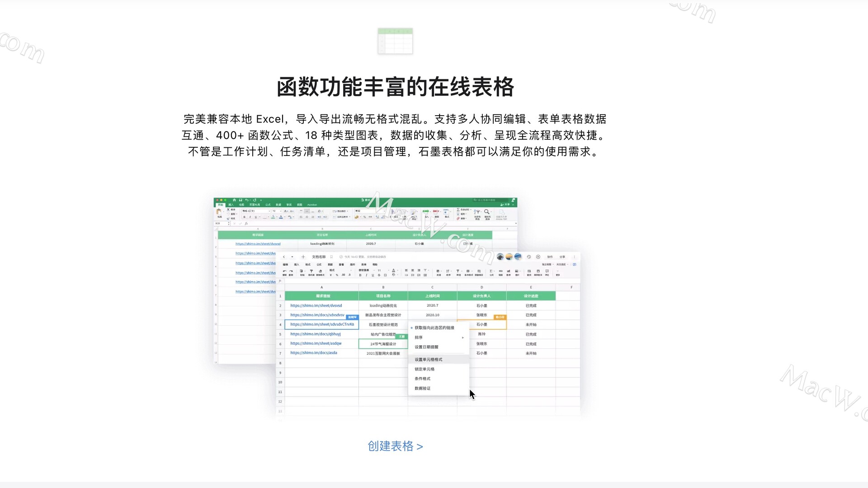Click the paste clipboard icon in the Excel ribbon
Viewport: 868px width, 488px height.
tap(219, 212)
